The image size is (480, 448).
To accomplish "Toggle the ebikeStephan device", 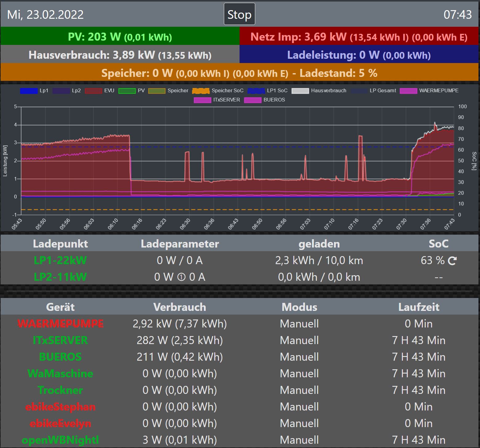I will (60, 407).
